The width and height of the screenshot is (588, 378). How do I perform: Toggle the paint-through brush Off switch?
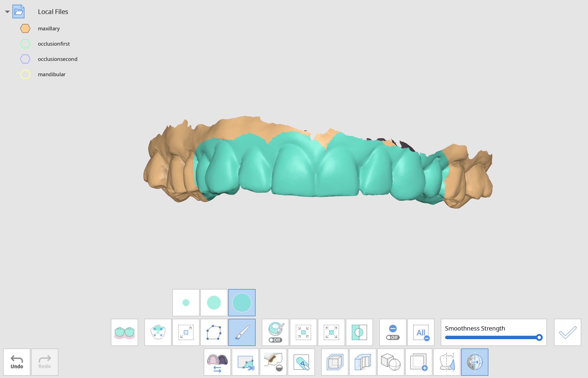click(x=275, y=332)
